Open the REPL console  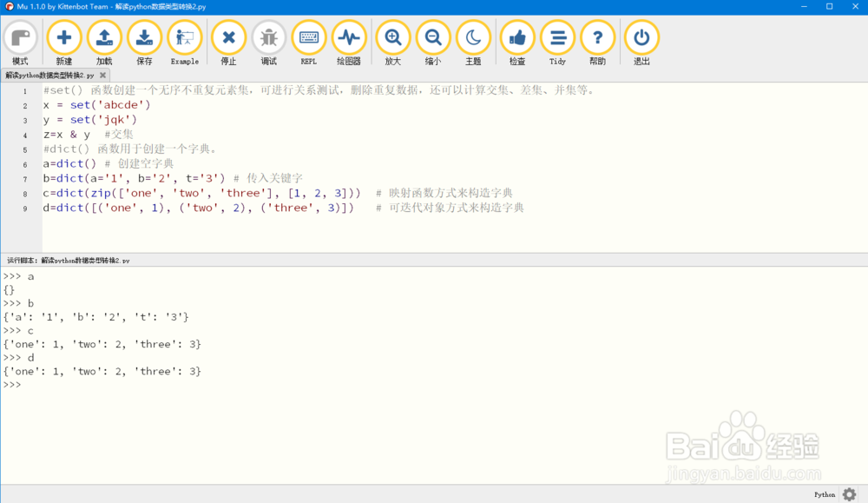point(308,41)
